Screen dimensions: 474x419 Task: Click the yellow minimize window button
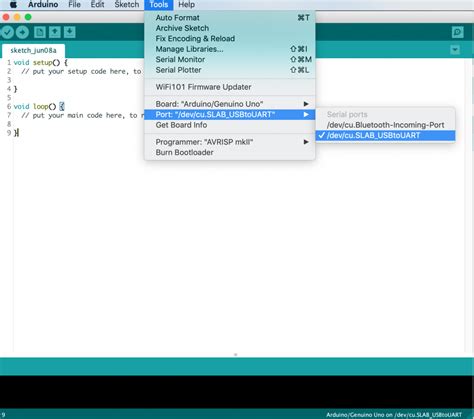point(17,17)
